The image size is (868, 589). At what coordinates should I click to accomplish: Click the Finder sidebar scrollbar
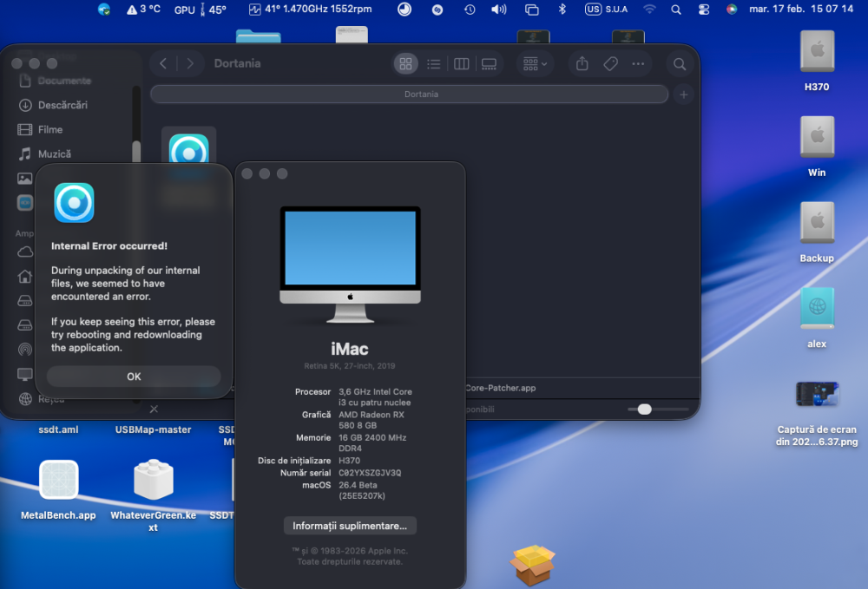[136, 151]
